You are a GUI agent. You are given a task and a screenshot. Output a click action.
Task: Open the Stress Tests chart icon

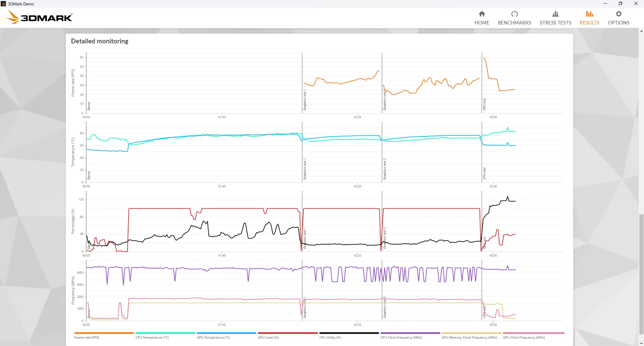click(555, 14)
